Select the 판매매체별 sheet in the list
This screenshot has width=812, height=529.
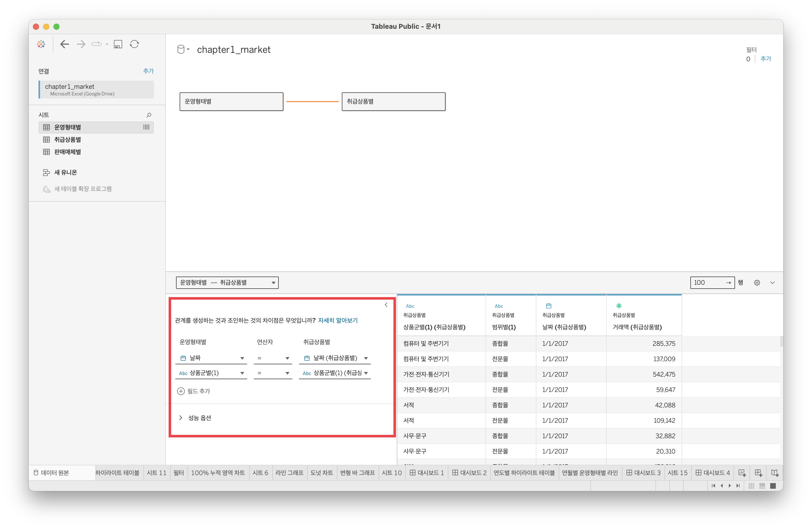(x=67, y=152)
